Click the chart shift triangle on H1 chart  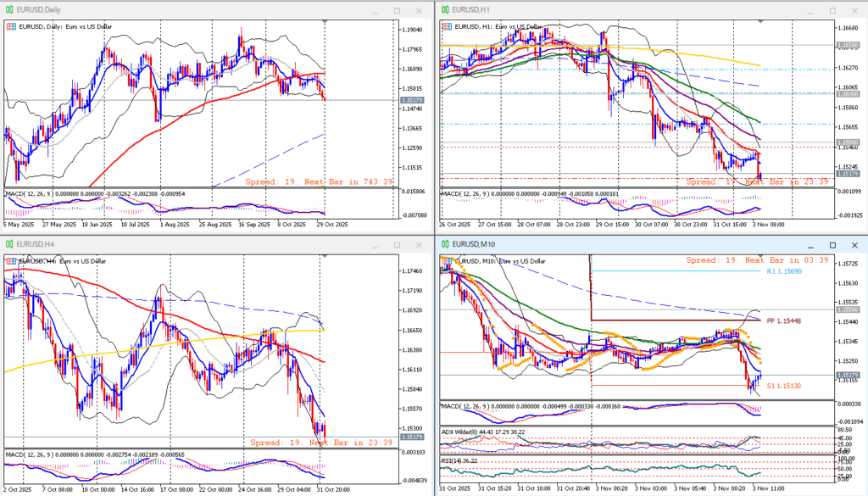coord(760,22)
